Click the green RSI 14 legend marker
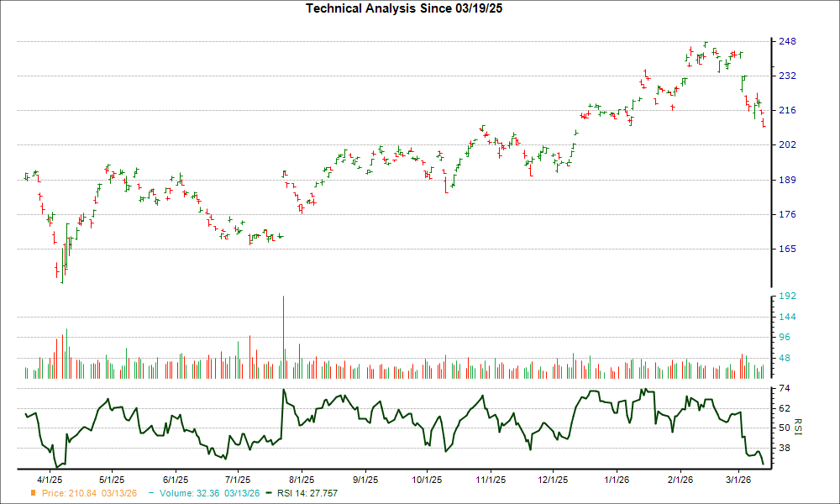 (269, 492)
